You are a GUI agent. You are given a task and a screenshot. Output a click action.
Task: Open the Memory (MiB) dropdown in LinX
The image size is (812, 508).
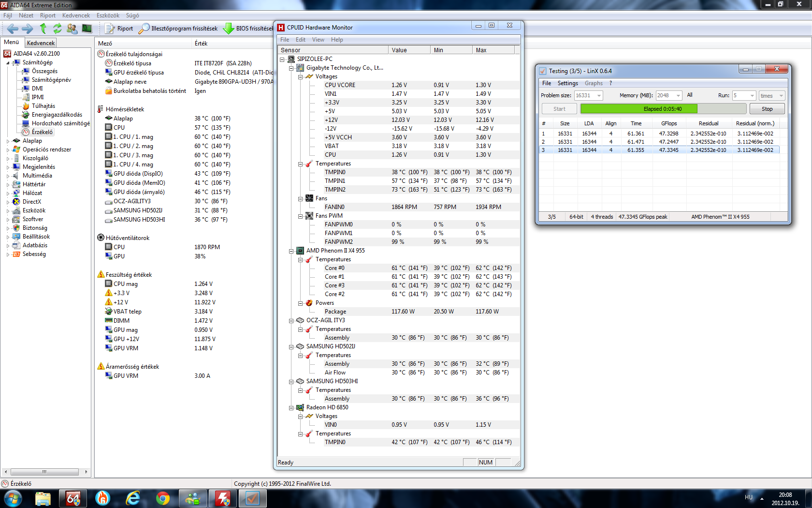(678, 96)
